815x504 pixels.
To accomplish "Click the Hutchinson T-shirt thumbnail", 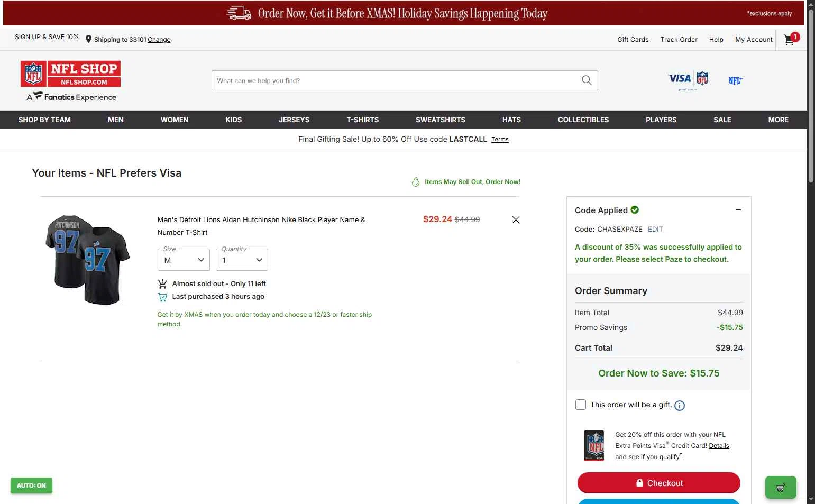I will [x=87, y=259].
